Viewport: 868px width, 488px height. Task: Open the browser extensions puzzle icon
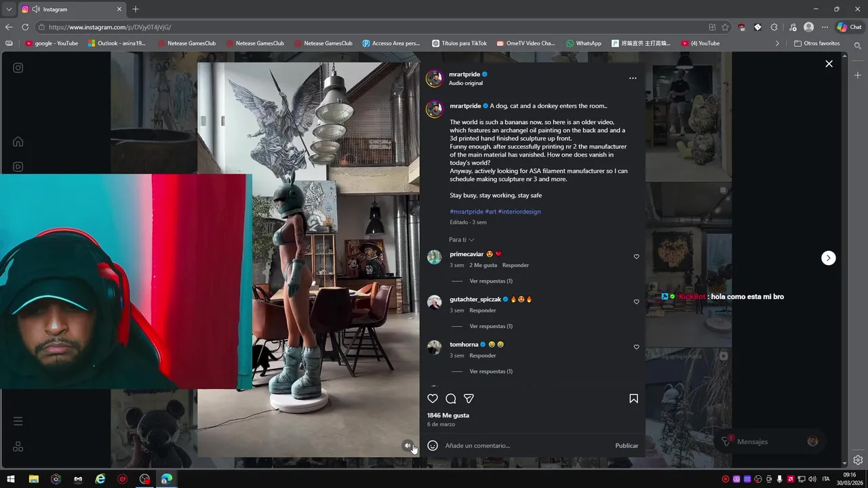[774, 27]
